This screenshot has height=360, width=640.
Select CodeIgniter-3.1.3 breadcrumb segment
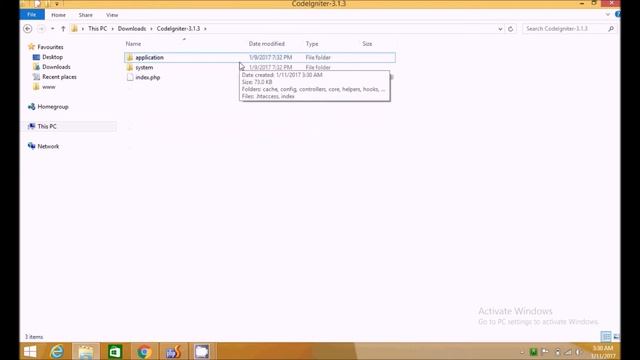pos(178,29)
